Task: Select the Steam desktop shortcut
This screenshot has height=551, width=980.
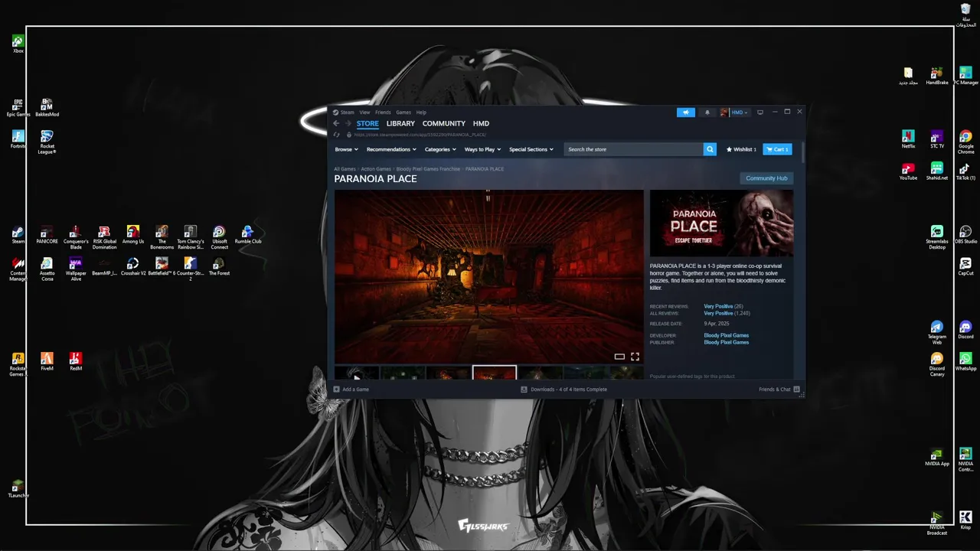Action: click(x=18, y=234)
